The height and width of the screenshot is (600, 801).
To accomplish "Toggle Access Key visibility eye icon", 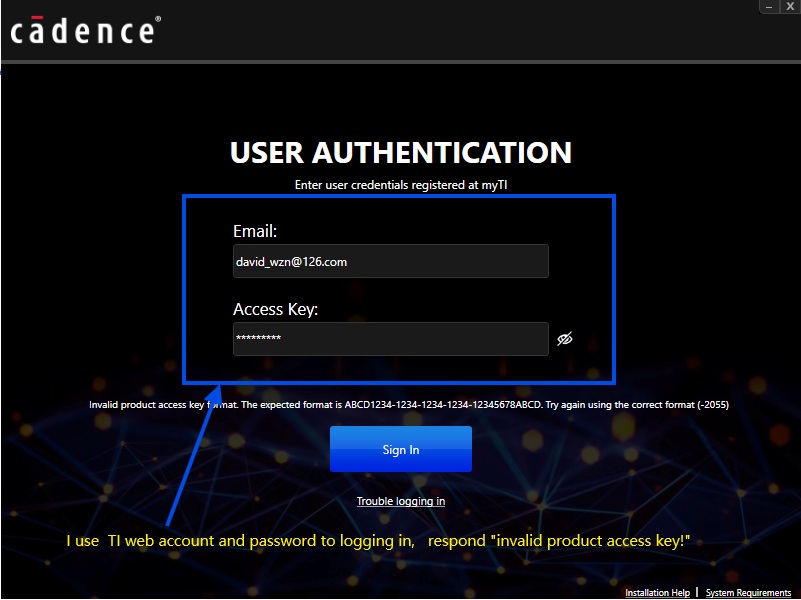I will click(x=565, y=339).
